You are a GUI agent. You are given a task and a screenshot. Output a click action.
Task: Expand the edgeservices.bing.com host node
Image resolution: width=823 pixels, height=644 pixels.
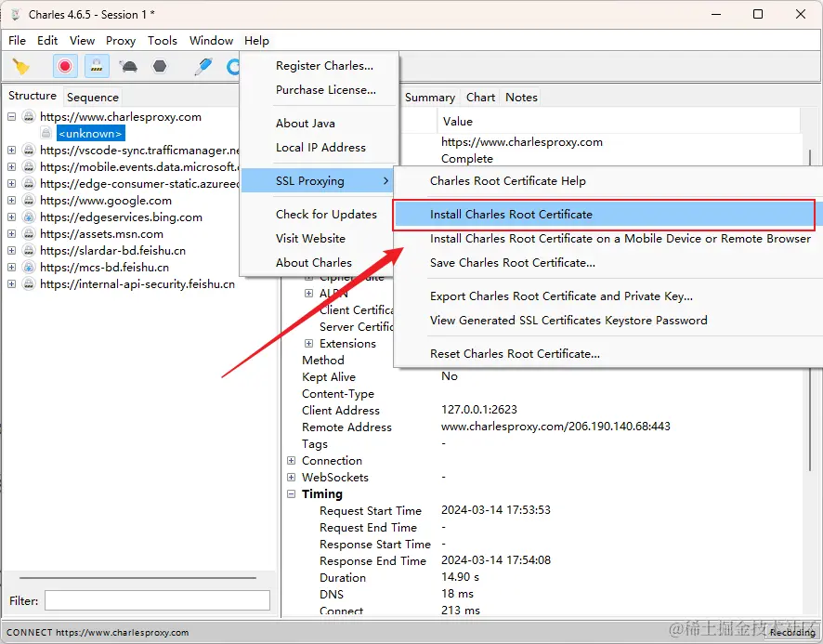11,217
